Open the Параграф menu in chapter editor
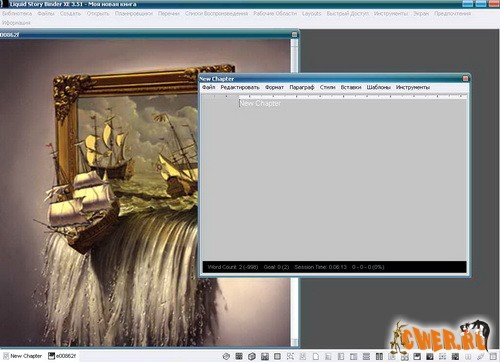 point(302,87)
